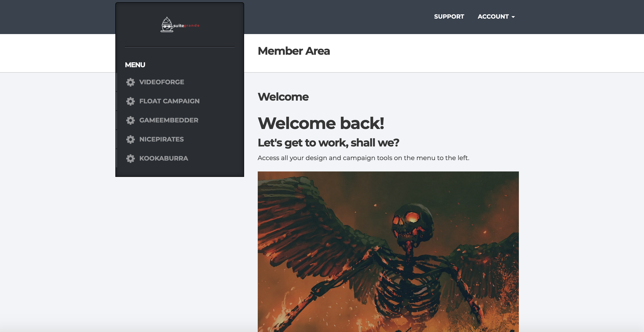Viewport: 644px width, 332px height.
Task: Open the VIDEOFORGE menu item
Action: click(161, 82)
